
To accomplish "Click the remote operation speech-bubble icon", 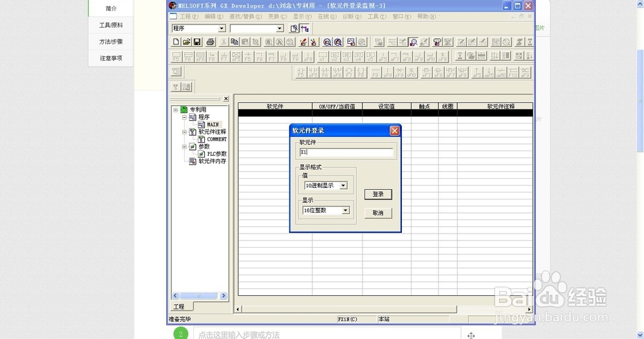I will [x=437, y=41].
